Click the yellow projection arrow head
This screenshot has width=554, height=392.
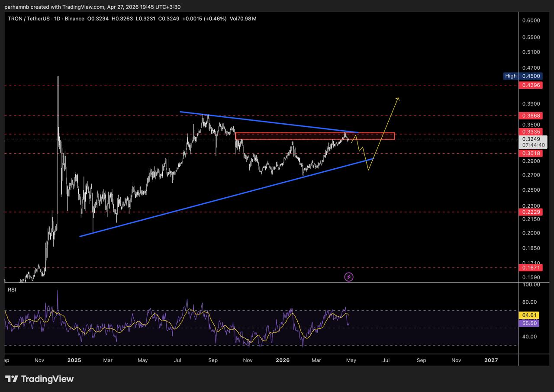[x=397, y=99]
